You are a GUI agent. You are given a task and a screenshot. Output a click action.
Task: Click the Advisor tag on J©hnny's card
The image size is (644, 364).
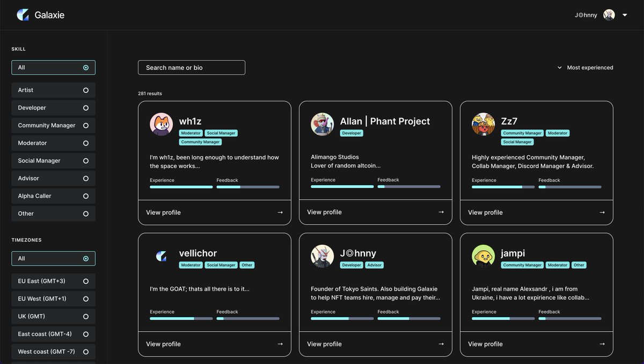click(x=375, y=265)
